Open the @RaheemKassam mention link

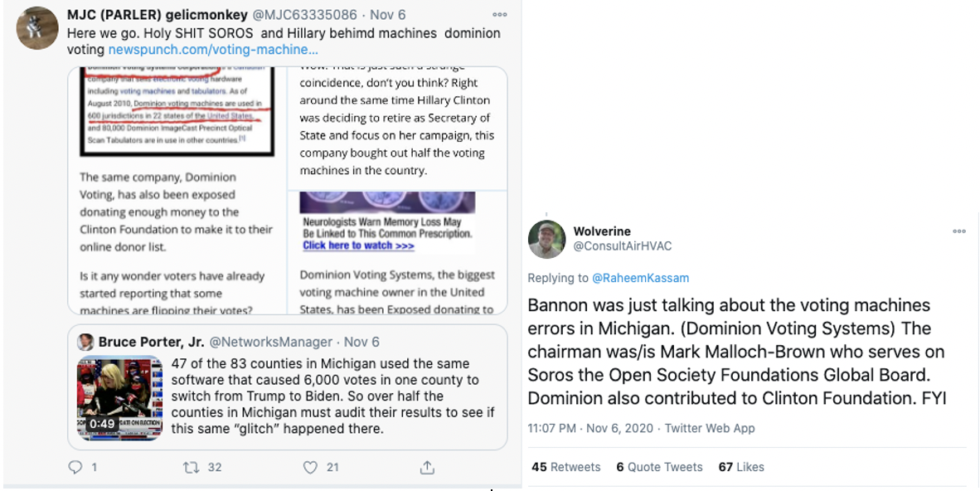coord(641,278)
